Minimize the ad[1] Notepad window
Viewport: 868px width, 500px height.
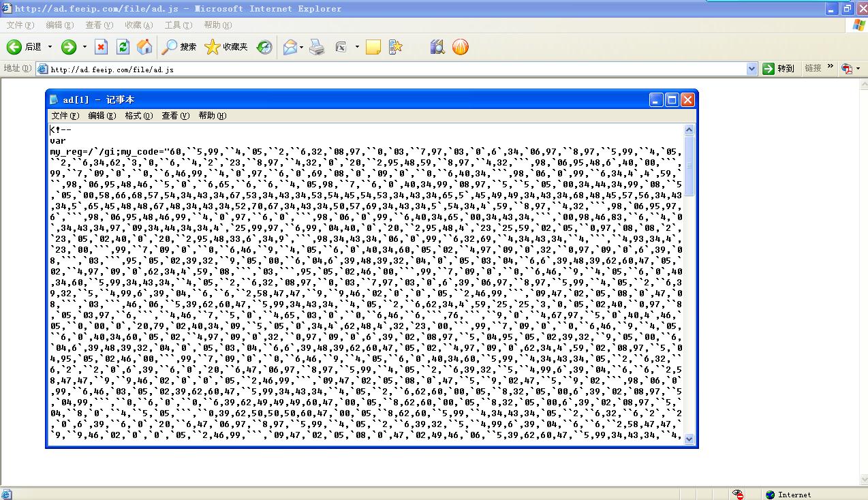pos(656,100)
